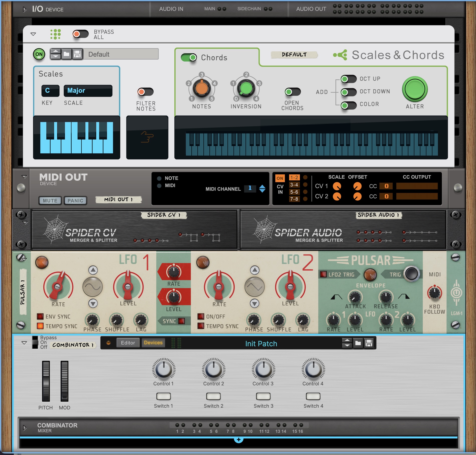Select CV In pair 3-4

click(294, 185)
